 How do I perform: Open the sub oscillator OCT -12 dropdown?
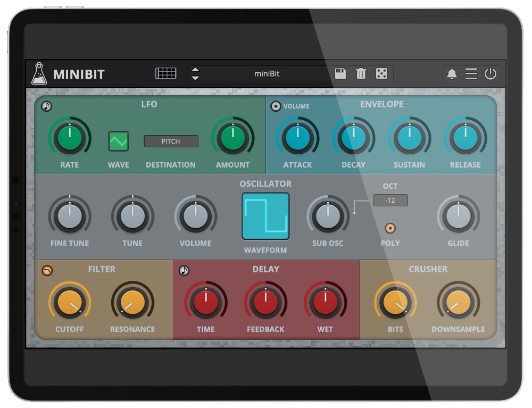[390, 200]
